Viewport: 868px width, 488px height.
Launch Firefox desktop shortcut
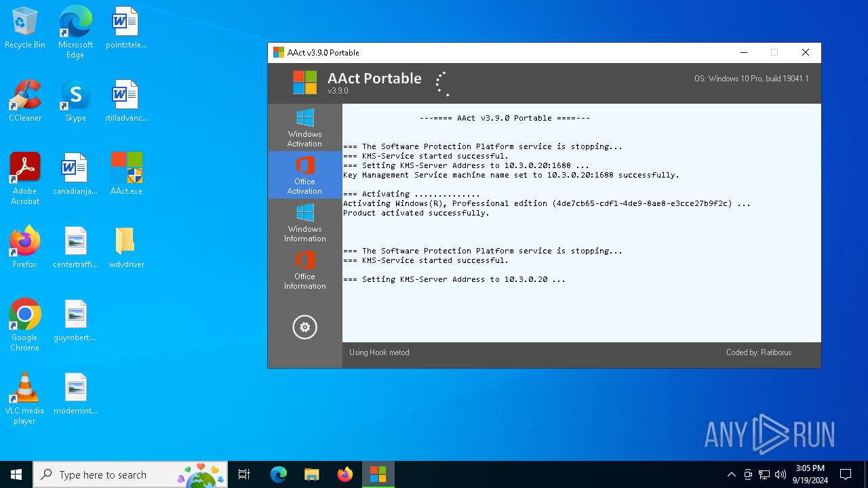click(25, 247)
